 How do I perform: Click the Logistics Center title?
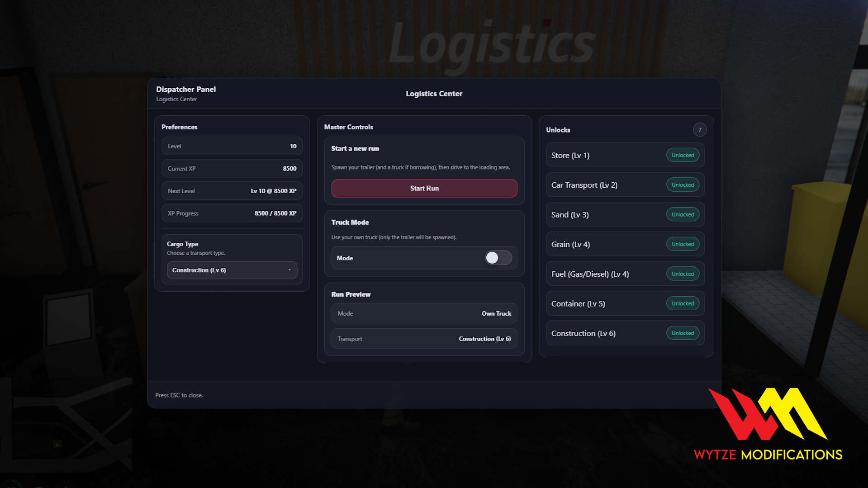coord(434,94)
